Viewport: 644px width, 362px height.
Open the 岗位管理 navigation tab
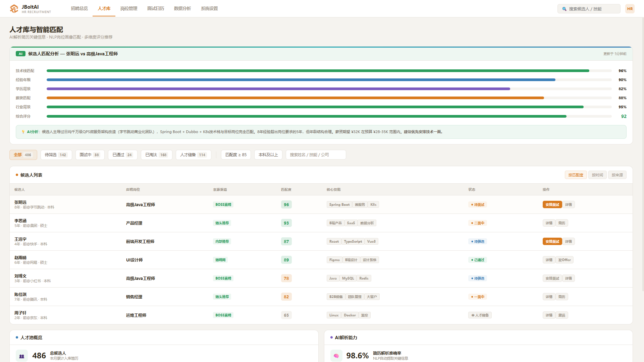129,8
